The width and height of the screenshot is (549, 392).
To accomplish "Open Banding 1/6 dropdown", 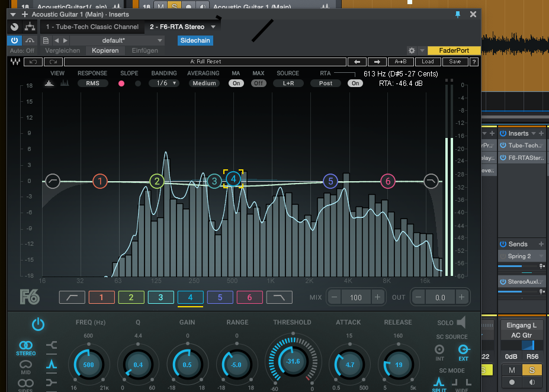I will tap(164, 83).
